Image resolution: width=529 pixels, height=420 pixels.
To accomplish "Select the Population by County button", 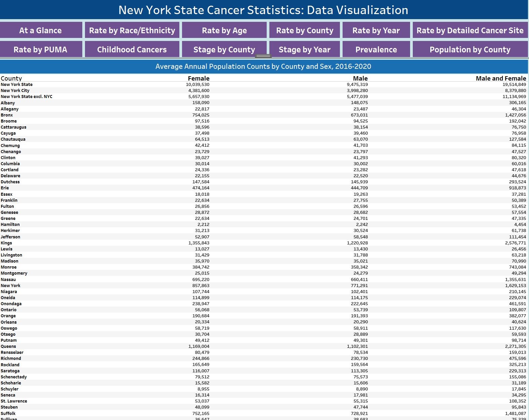I will click(470, 49).
